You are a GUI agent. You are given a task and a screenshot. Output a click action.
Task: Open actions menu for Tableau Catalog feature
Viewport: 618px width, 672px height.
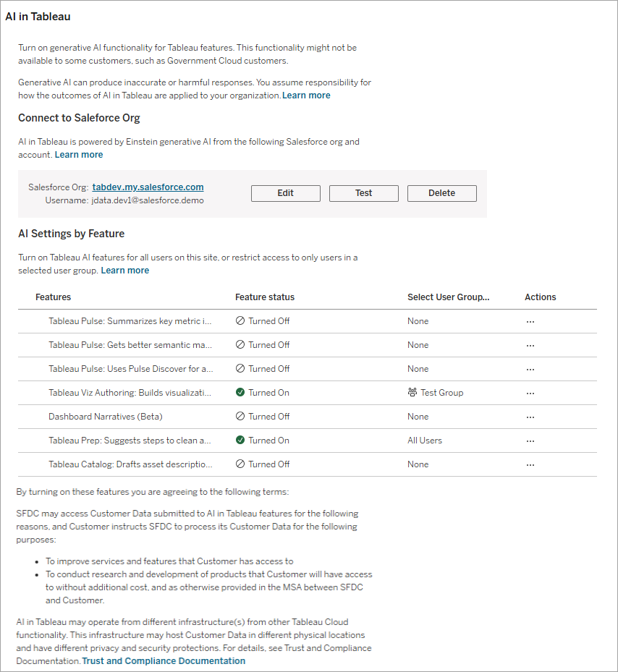pos(530,464)
